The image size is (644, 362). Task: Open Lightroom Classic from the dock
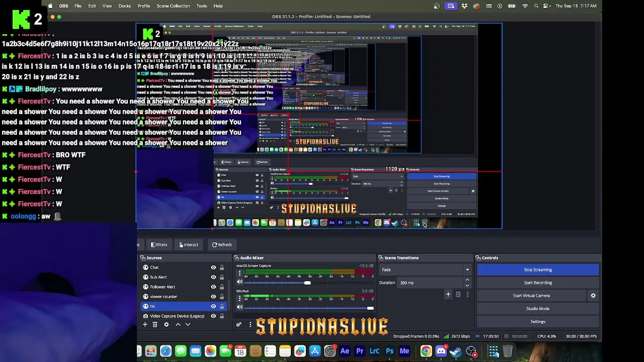click(x=374, y=351)
